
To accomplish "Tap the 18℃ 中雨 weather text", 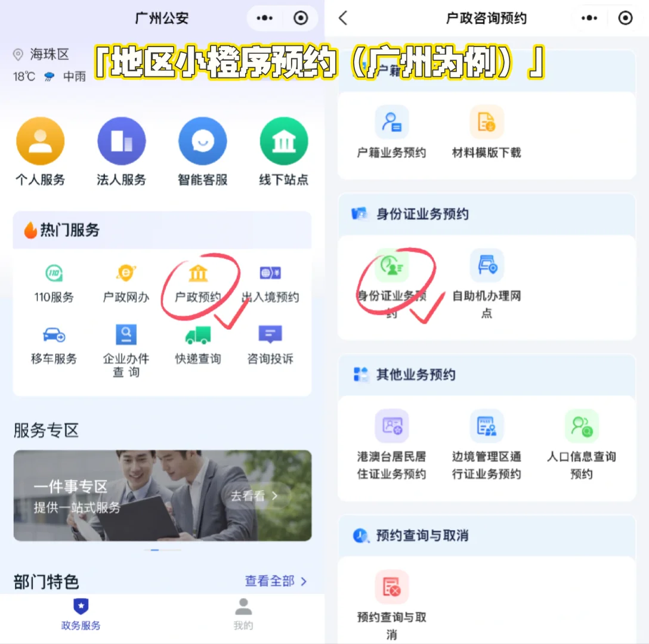I will tap(50, 76).
